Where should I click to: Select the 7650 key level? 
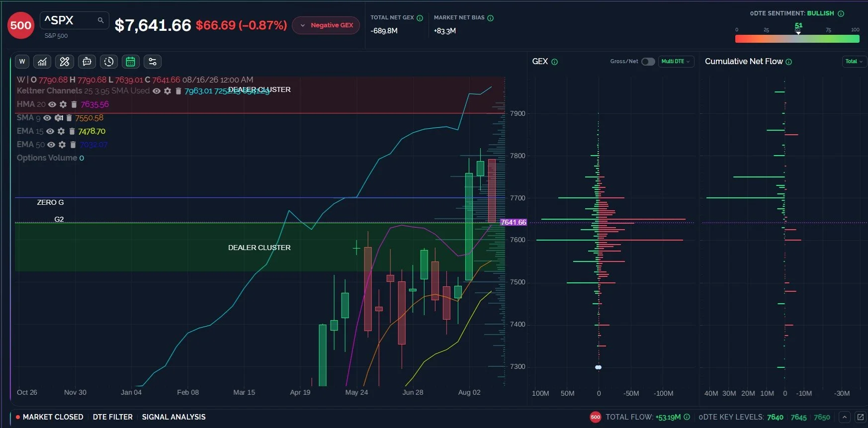pos(822,417)
